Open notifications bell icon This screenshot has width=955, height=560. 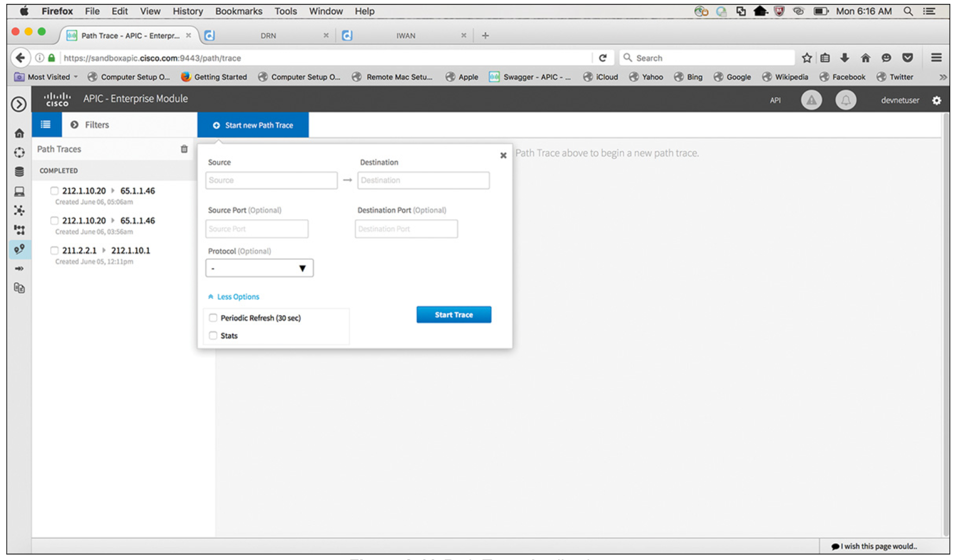(x=845, y=100)
